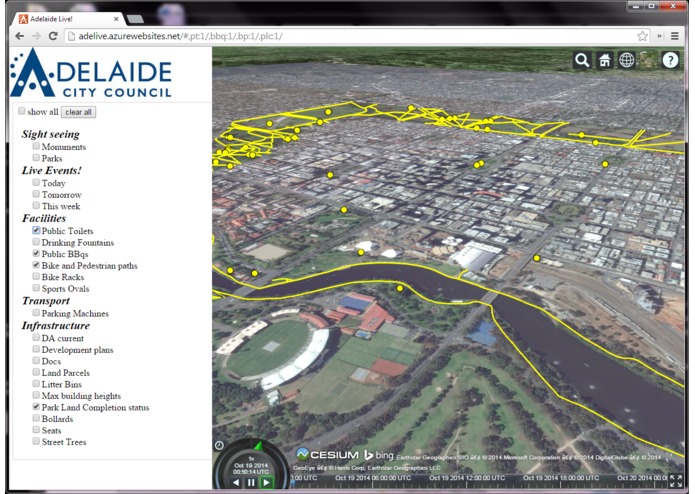Open the base layer imagery picker
695x494 pixels.
648,60
